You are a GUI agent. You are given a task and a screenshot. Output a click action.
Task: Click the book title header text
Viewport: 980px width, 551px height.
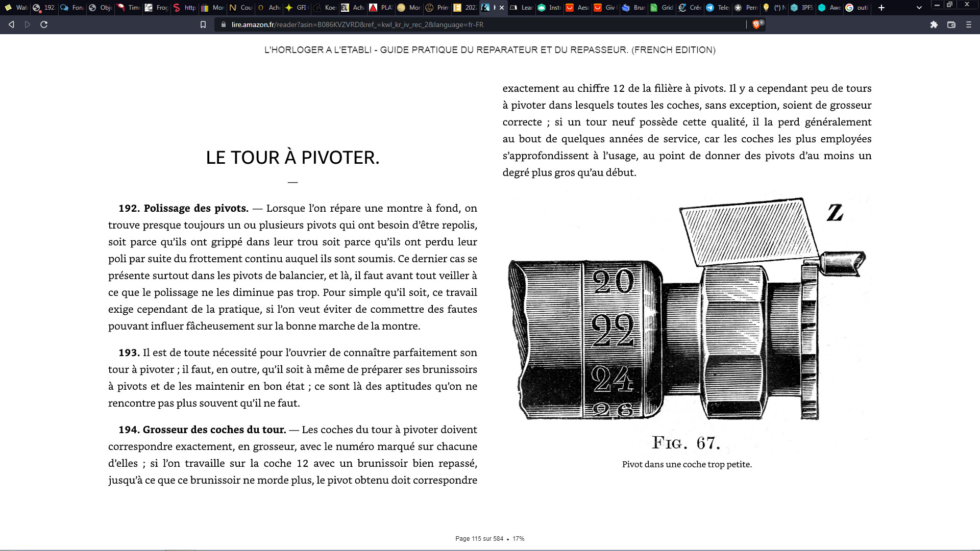tap(490, 50)
